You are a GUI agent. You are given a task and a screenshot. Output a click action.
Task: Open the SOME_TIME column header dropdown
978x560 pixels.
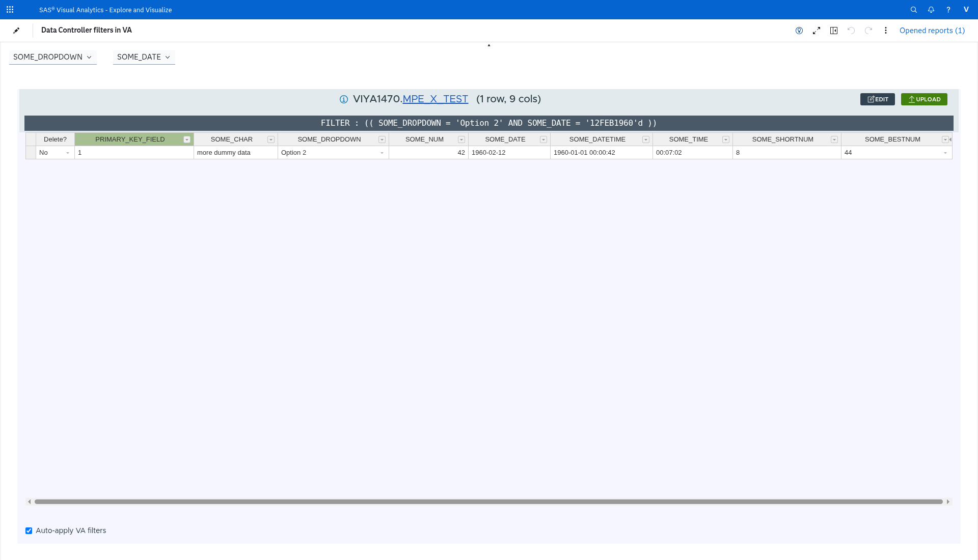(x=726, y=139)
